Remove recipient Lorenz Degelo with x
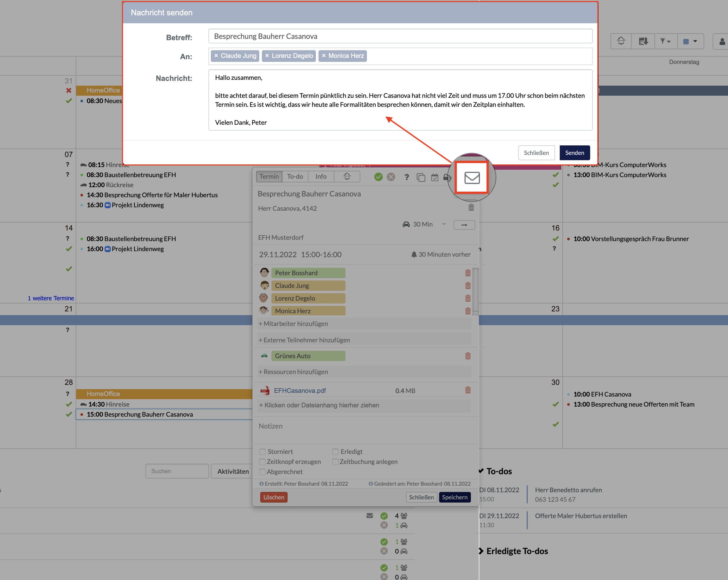The width and height of the screenshot is (728, 580). tap(267, 56)
